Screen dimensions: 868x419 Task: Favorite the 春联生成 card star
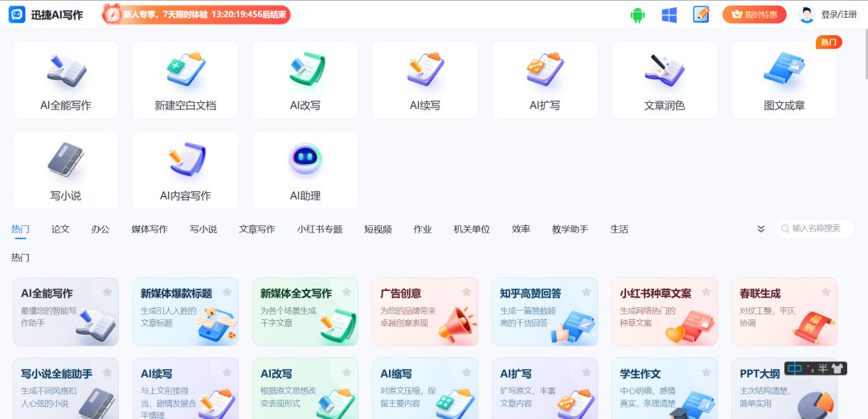tap(826, 291)
